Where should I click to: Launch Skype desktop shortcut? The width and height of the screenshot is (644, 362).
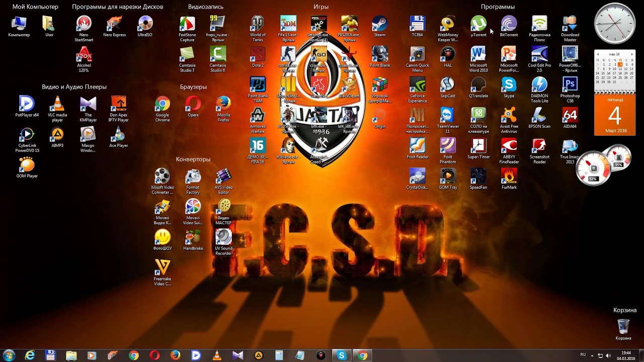tap(509, 87)
